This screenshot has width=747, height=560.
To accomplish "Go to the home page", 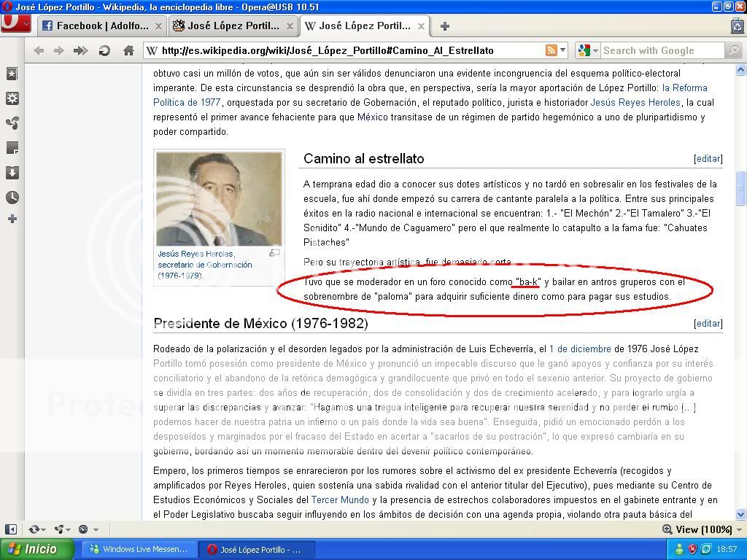I will click(128, 50).
